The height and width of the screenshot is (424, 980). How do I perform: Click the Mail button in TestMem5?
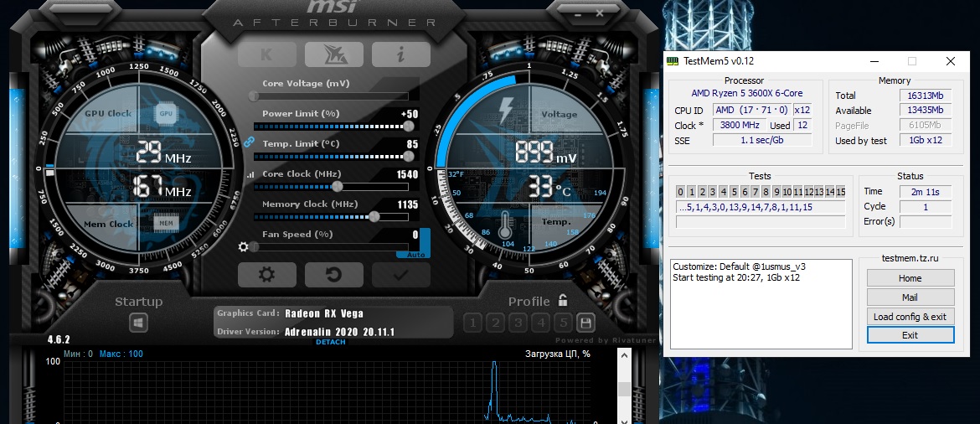[x=910, y=297]
